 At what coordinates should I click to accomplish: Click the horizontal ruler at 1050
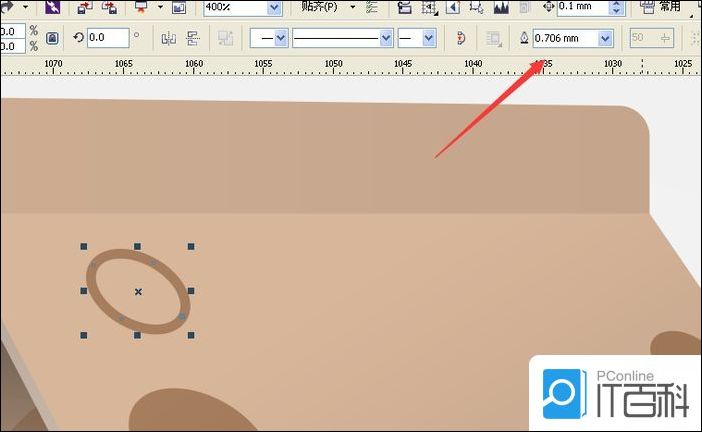(334, 64)
